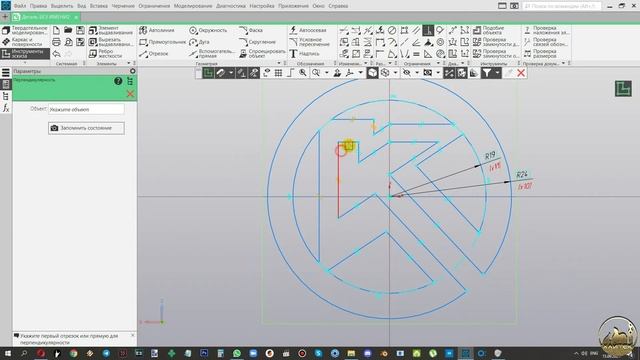
Task: Save document floppy icon
Action: [x=80, y=30]
